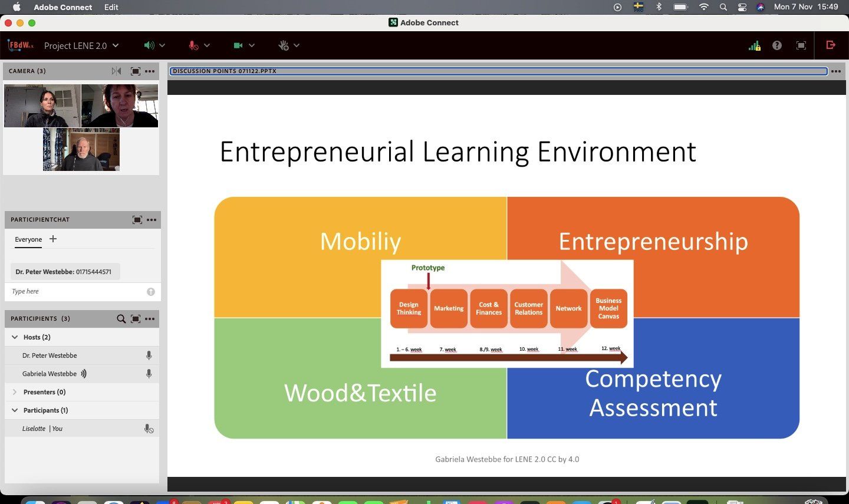Click the muted microphone icon beside Liselotte

click(149, 429)
